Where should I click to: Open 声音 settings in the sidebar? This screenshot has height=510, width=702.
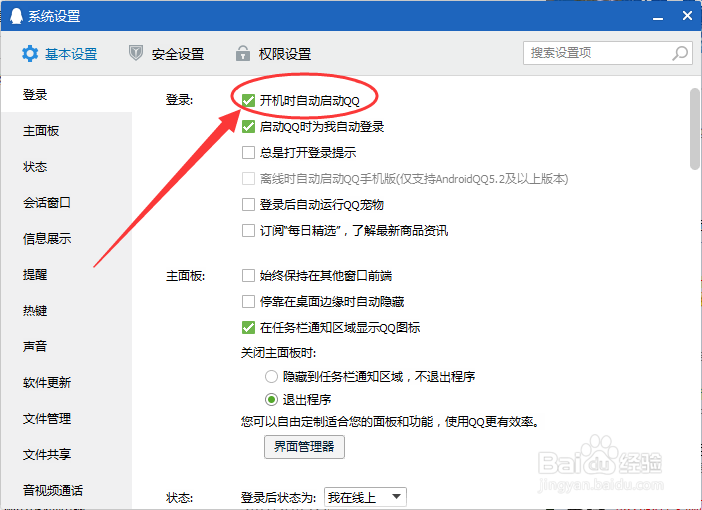tap(66, 346)
